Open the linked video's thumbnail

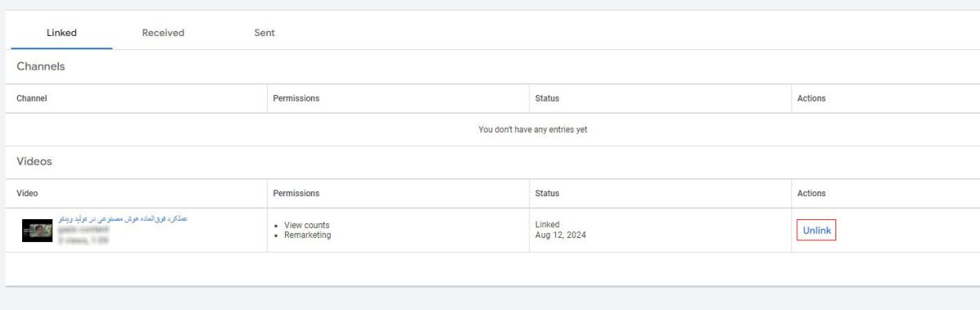(37, 231)
